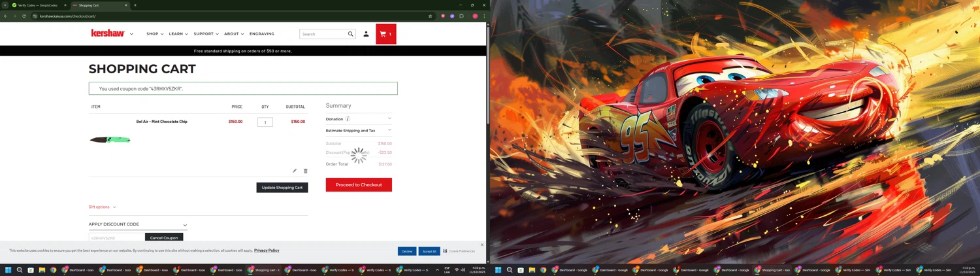
Task: Open File Explorer from the left taskbar
Action: tap(42, 269)
